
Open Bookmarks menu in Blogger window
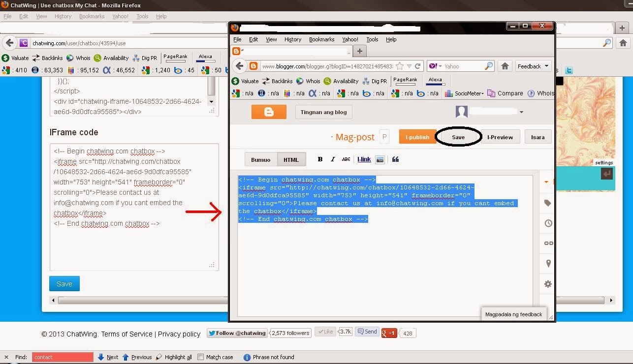pos(321,39)
